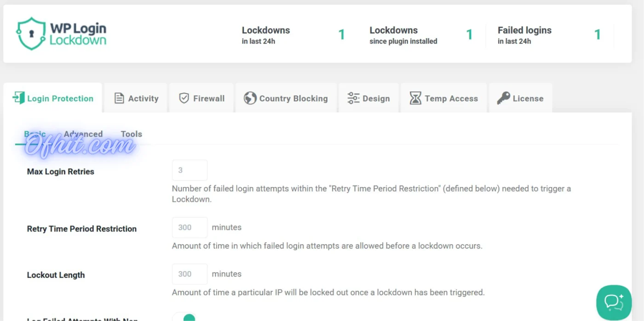Click Lockdowns since plugin installed count
The image size is (644, 321).
pos(469,35)
